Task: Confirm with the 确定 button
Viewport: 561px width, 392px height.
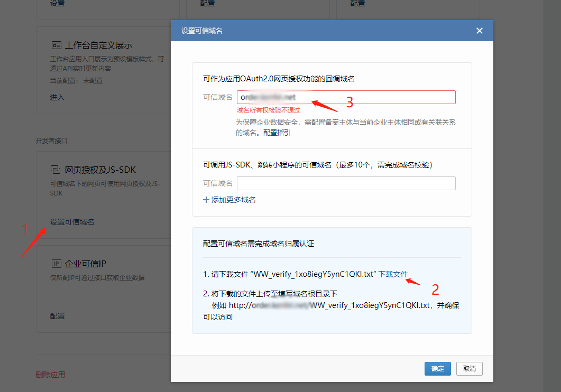Action: pyautogui.click(x=438, y=369)
